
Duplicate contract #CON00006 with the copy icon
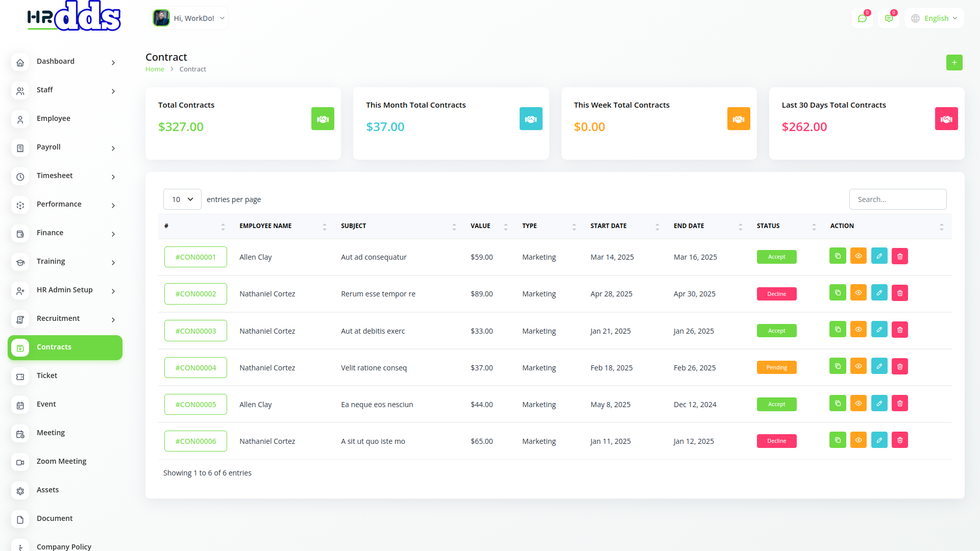[x=838, y=440]
